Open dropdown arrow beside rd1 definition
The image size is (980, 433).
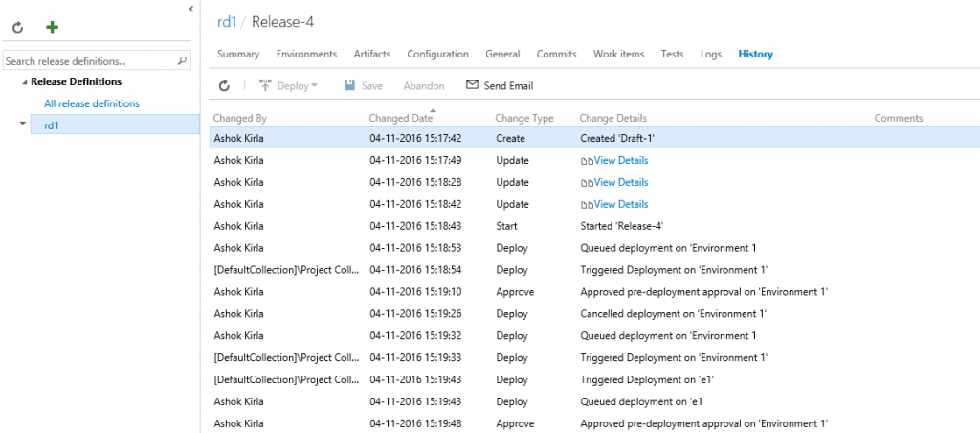pos(23,124)
